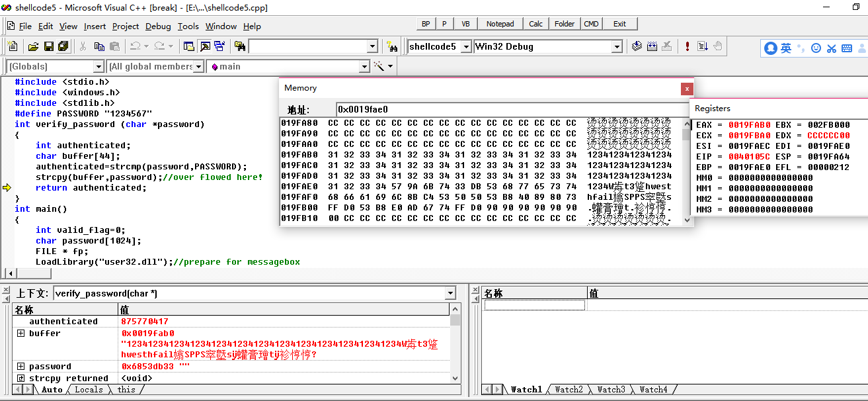
Task: Toggle the Workspace window icon
Action: (x=189, y=46)
